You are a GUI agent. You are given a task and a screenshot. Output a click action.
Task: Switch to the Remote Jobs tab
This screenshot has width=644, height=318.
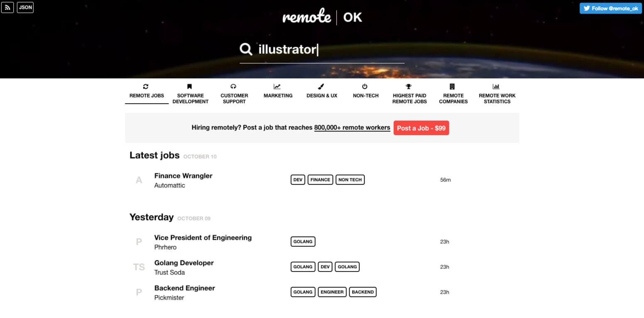(x=146, y=95)
